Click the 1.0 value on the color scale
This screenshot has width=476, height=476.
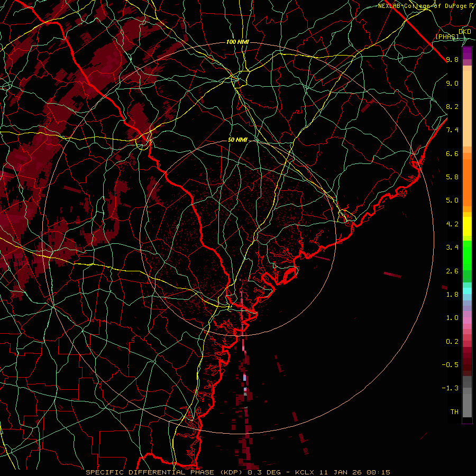(452, 318)
